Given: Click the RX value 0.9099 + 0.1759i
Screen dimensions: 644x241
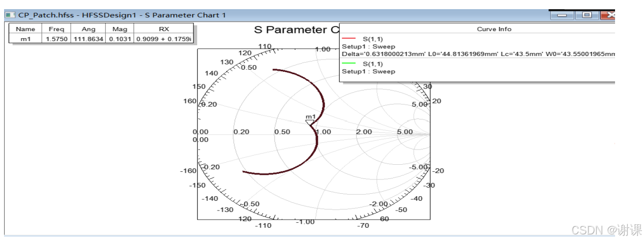Looking at the screenshot, I should (x=164, y=39).
